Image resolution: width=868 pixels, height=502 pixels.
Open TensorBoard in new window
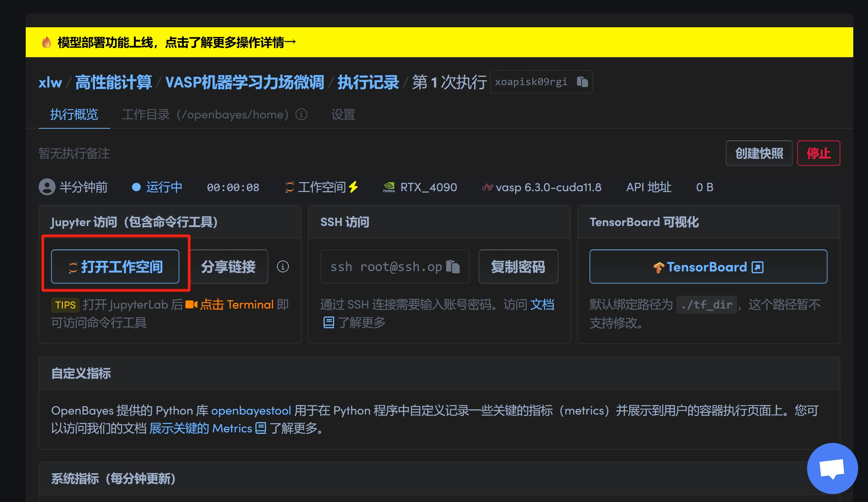click(x=708, y=267)
